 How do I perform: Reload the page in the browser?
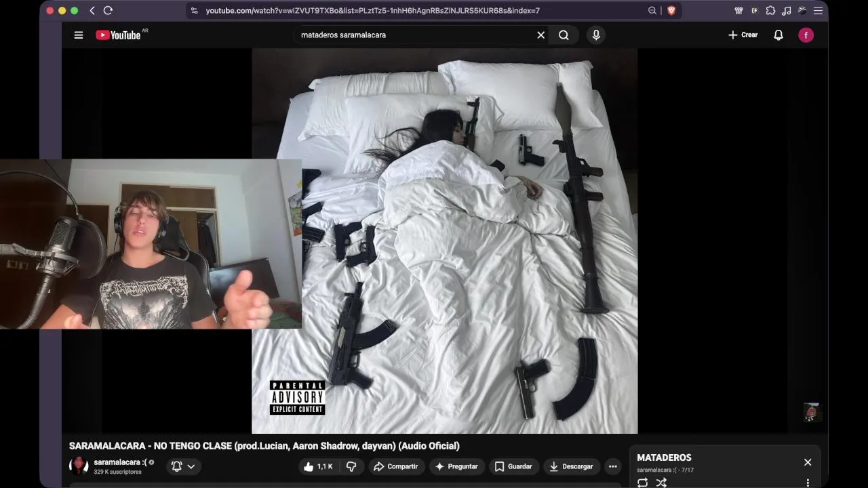[108, 10]
